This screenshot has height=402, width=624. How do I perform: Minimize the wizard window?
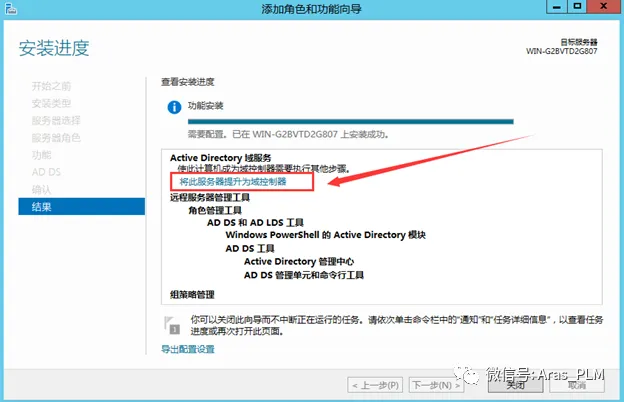click(x=557, y=7)
